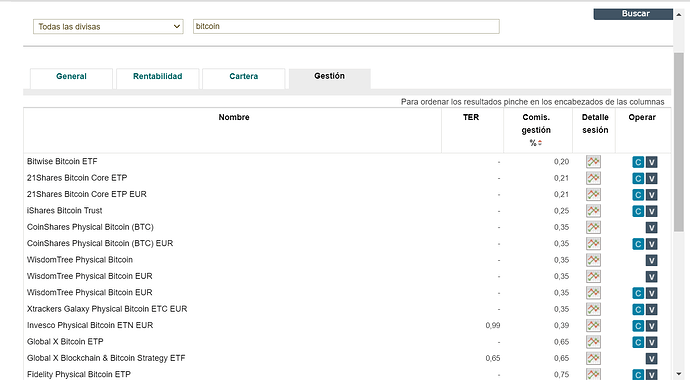Sort by the TER column header

click(x=471, y=117)
